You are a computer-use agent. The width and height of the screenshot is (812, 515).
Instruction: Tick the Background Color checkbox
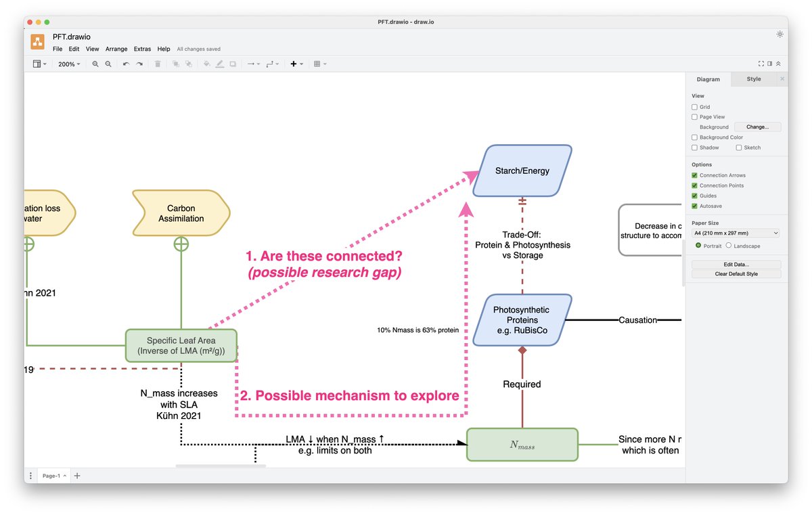[x=694, y=137]
